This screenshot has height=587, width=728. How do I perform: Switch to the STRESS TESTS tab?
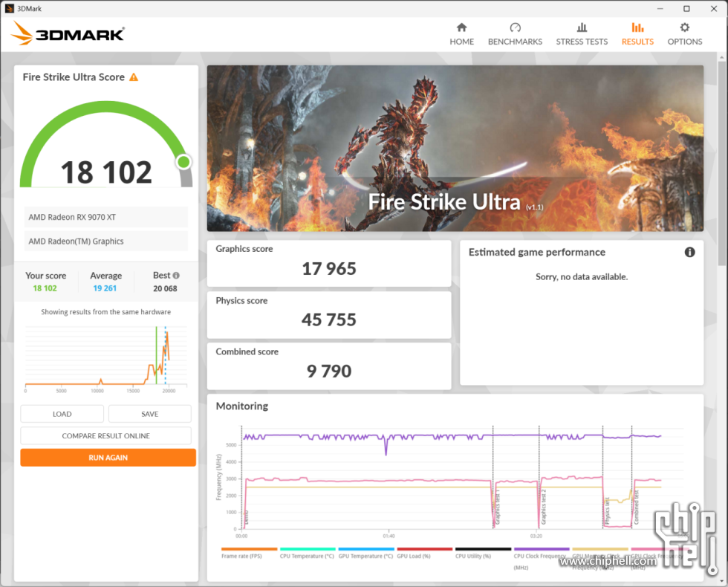pos(582,34)
